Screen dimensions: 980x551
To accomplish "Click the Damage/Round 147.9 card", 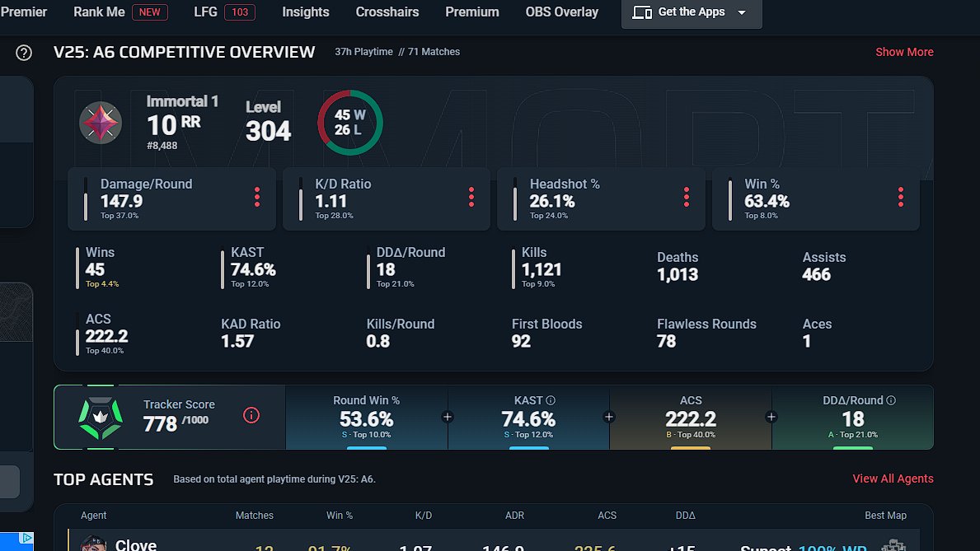I will [x=172, y=199].
